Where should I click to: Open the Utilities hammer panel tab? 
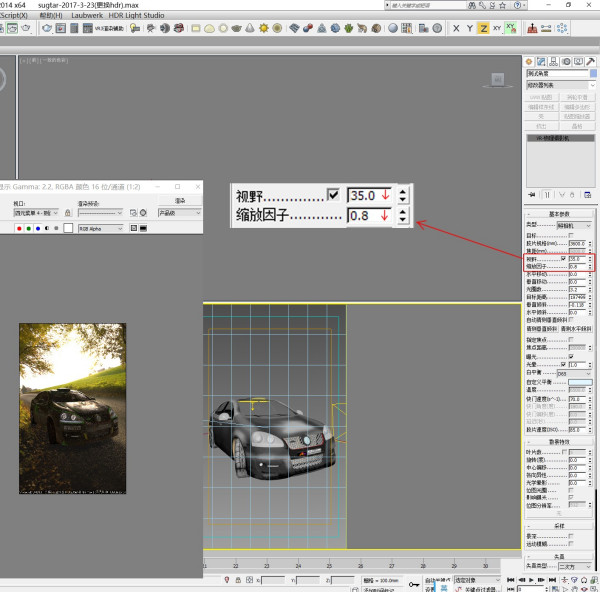point(590,62)
